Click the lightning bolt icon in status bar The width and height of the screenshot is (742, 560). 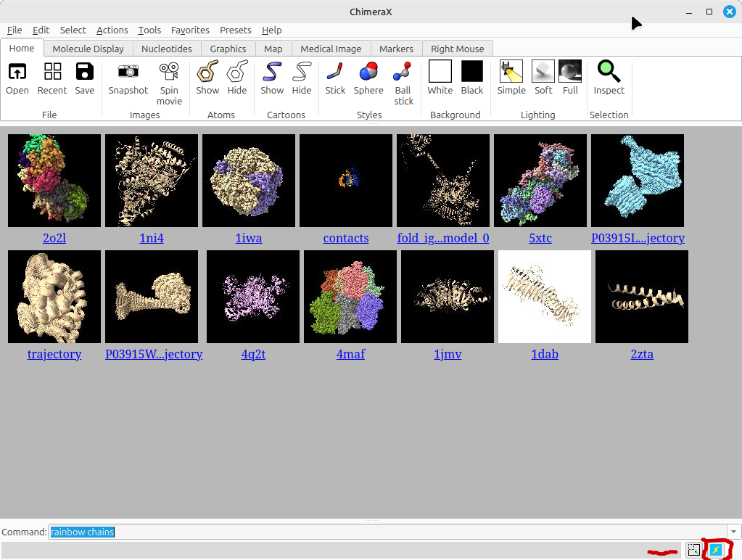pyautogui.click(x=715, y=550)
